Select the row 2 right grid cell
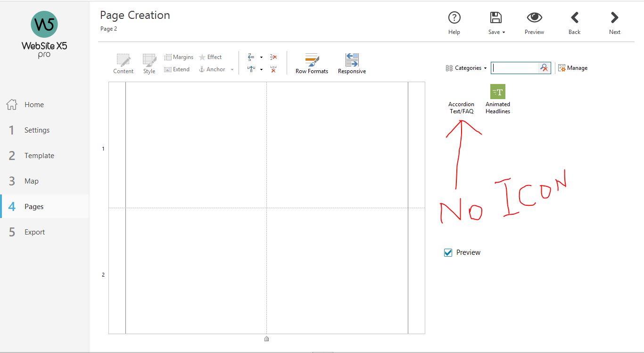Viewport: 644px width, 353px height. click(337, 270)
